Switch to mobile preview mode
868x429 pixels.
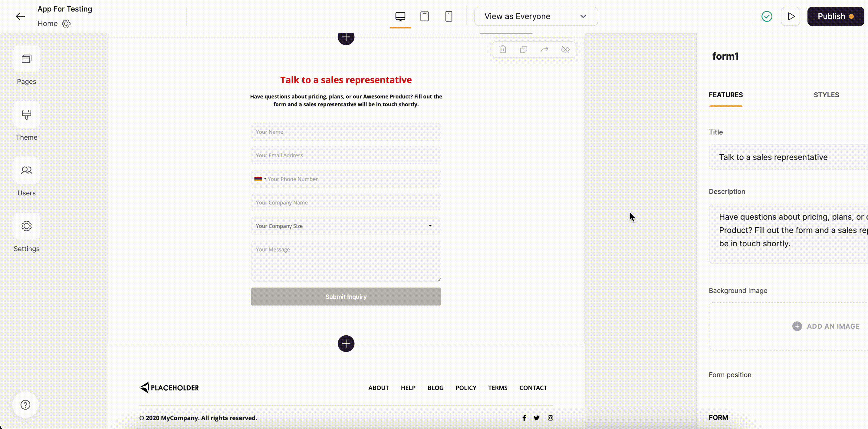(449, 16)
